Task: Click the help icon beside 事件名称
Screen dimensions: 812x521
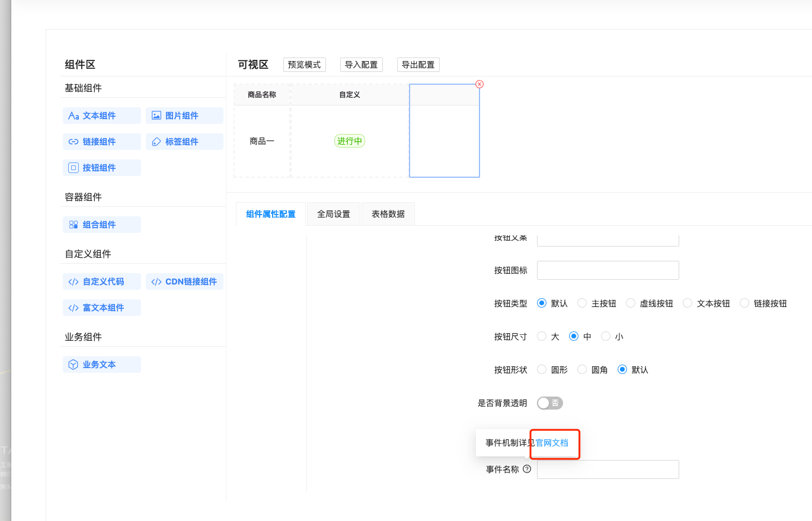Action: pos(527,469)
